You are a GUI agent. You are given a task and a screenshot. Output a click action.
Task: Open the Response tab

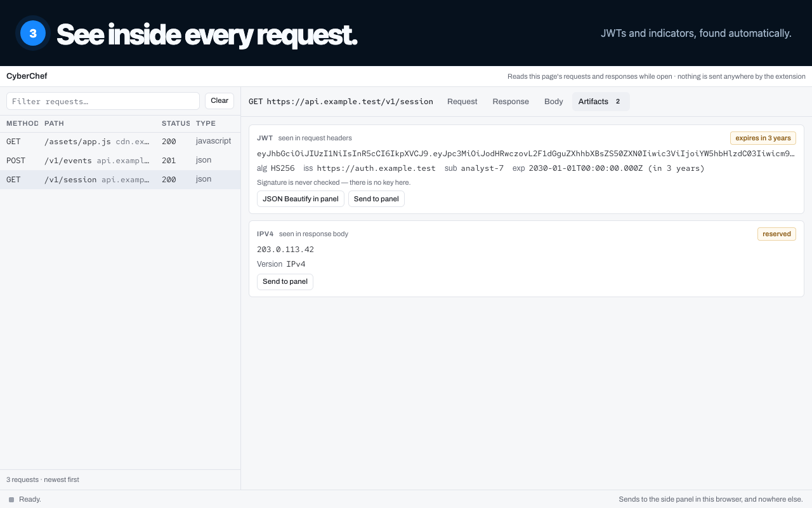(x=511, y=102)
